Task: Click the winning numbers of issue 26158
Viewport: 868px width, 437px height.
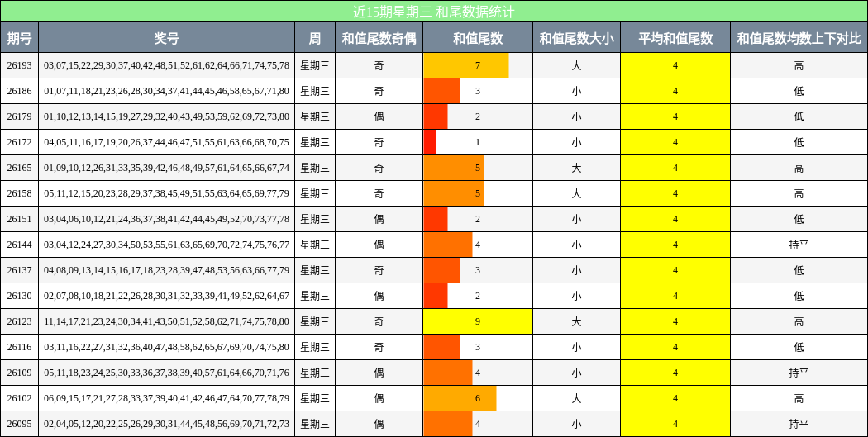Action: pos(167,193)
